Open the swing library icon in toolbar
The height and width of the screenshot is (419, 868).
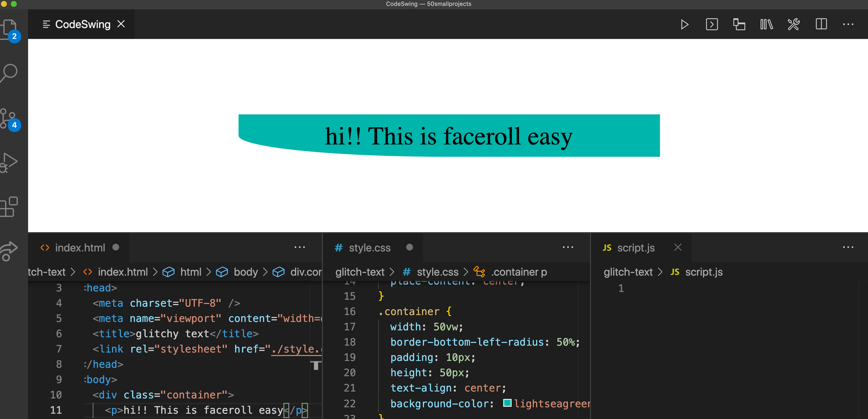(766, 24)
